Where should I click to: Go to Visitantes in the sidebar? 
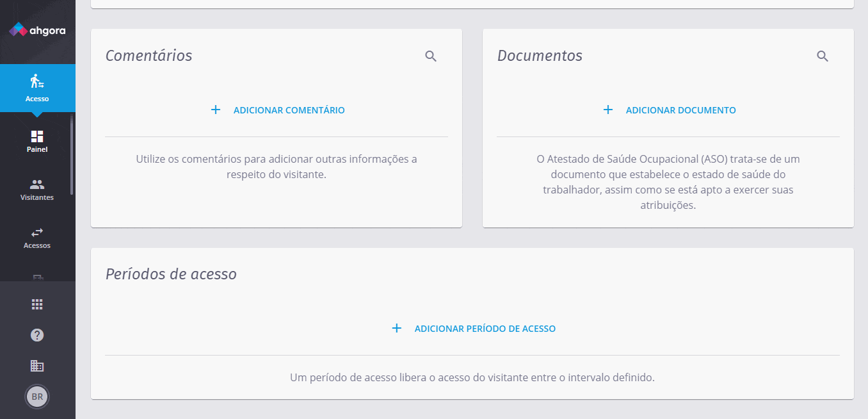[x=37, y=190]
